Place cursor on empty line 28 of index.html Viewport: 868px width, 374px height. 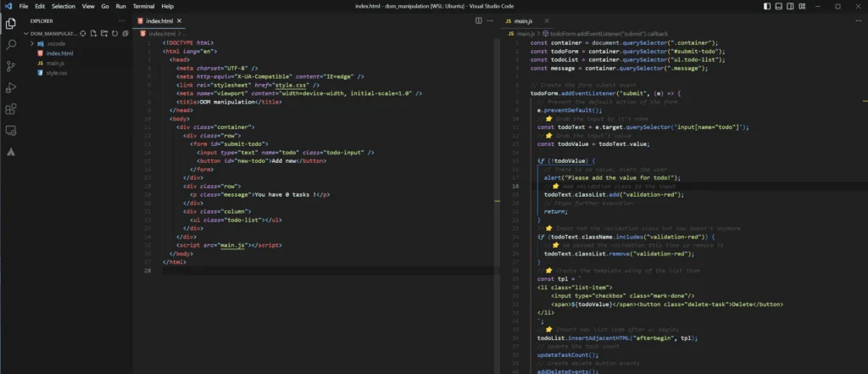pyautogui.click(x=331, y=271)
